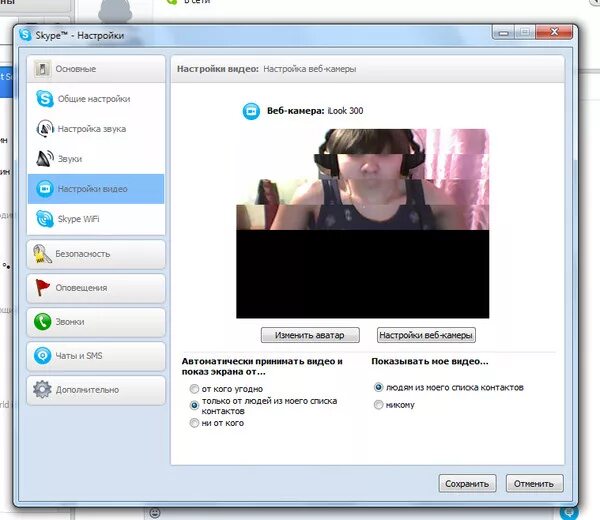Screen dimensions: 600x520
Task: Click the padlock icon for Безопасность
Action: tap(42, 254)
